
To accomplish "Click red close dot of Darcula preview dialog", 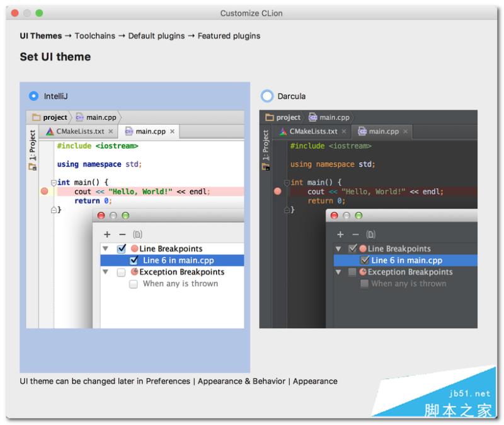I will 335,216.
